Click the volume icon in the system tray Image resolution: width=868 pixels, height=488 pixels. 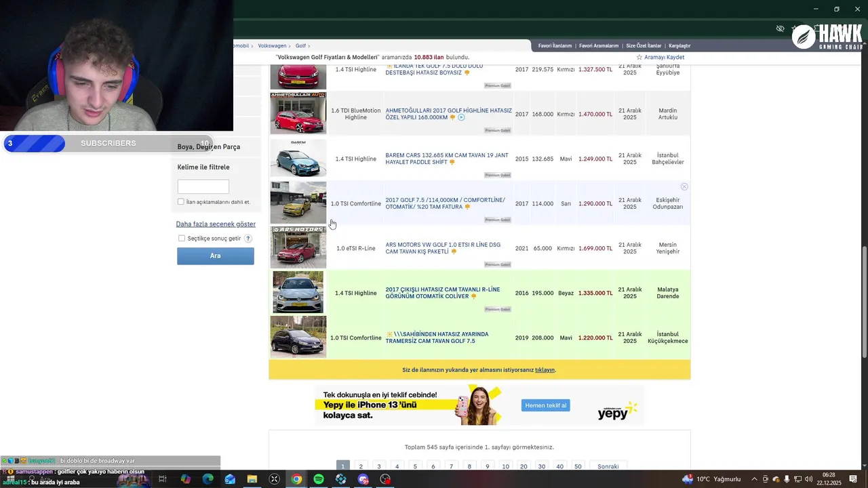[x=808, y=479]
